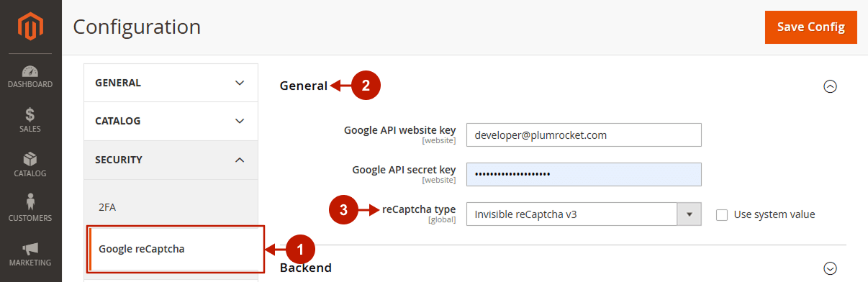The image size is (868, 282).
Task: Click the Backend section heading
Action: 306,268
